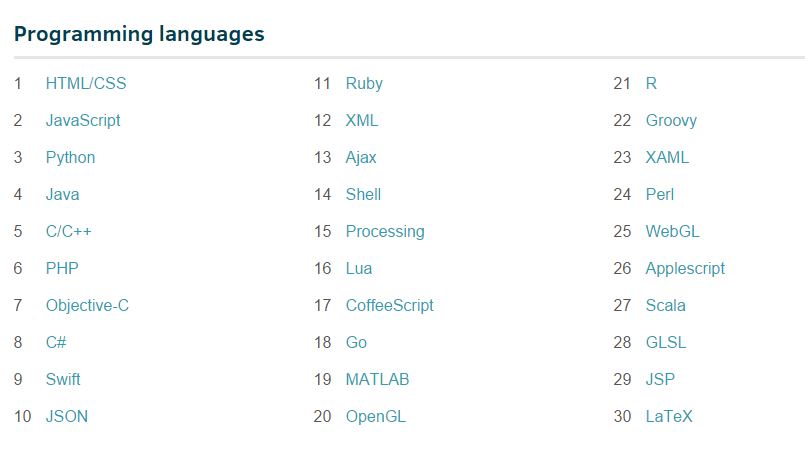Click the Ruby language link
805x461 pixels.
364,84
